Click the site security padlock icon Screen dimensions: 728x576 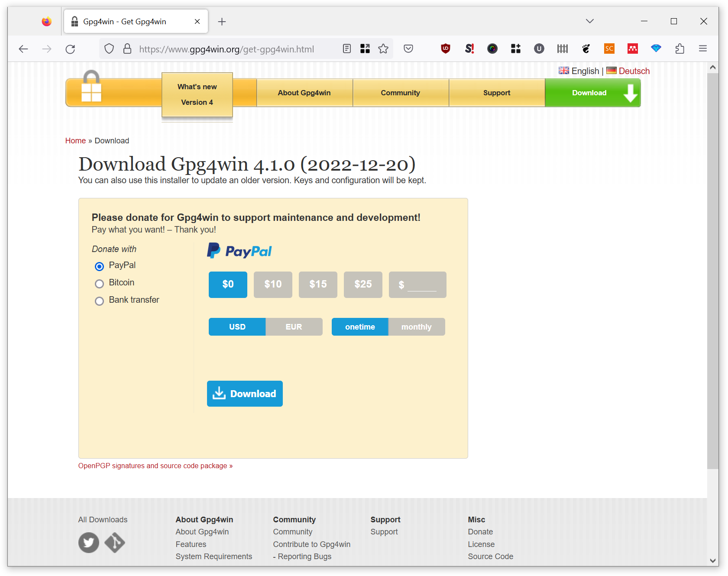point(127,49)
